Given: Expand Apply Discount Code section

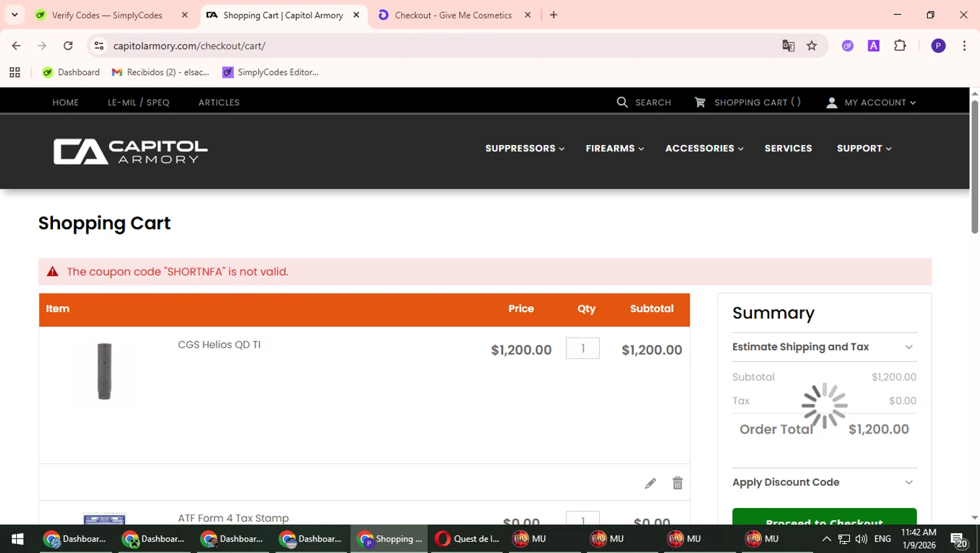Looking at the screenshot, I should click(825, 482).
